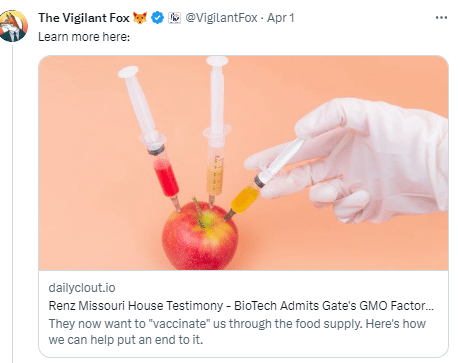Screen dimensions: 458x363
Task: Click the affiliate badge beside the verified mark
Action: click(x=174, y=18)
